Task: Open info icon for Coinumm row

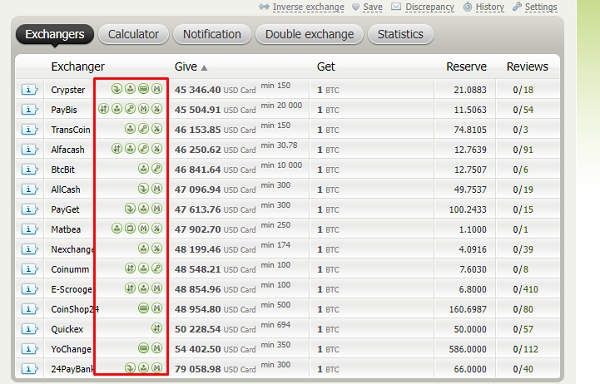Action: pyautogui.click(x=29, y=269)
